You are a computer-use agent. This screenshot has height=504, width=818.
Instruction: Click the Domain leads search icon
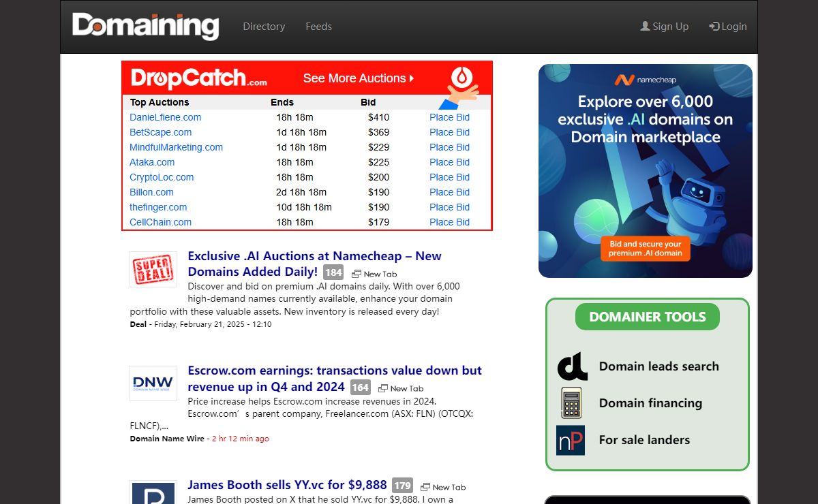tap(572, 366)
